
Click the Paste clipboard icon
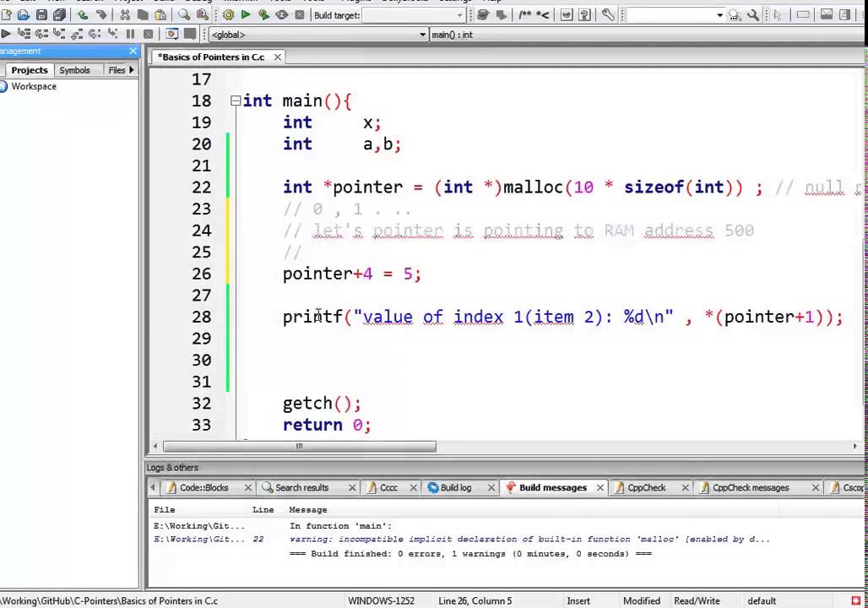click(160, 15)
